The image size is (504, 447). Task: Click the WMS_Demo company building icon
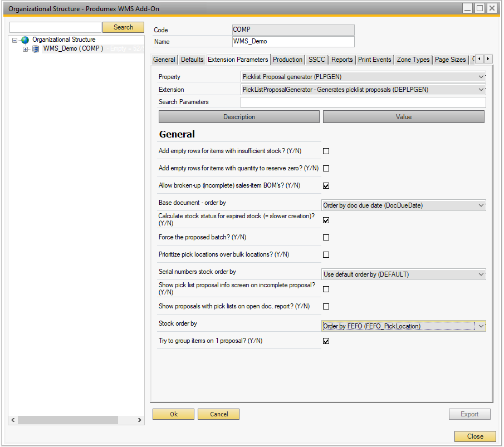click(36, 49)
